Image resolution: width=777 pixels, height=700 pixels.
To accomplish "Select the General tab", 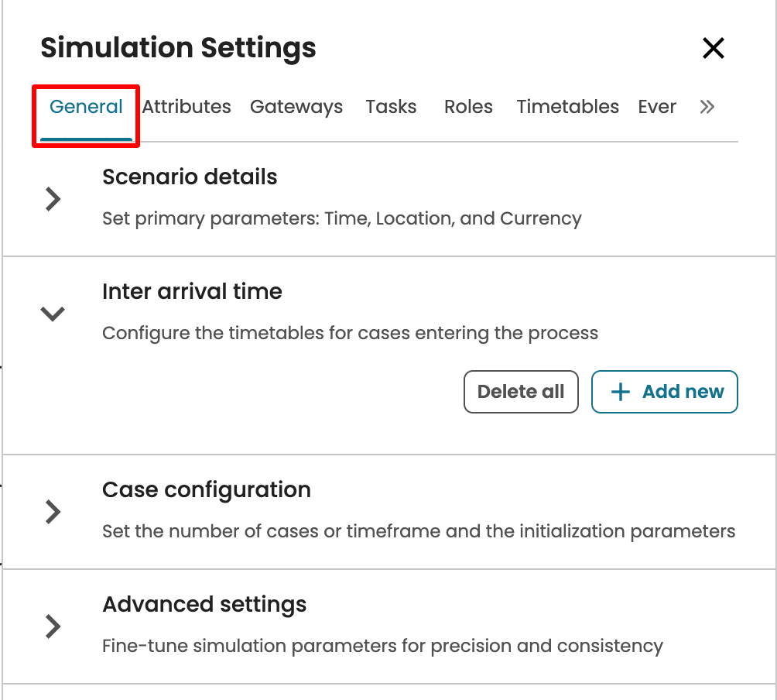I will (86, 107).
